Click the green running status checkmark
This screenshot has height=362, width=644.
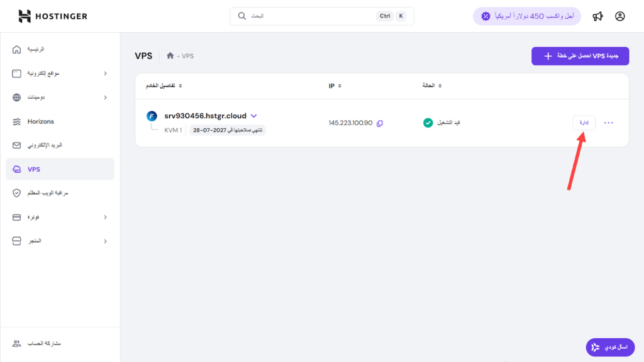(428, 123)
